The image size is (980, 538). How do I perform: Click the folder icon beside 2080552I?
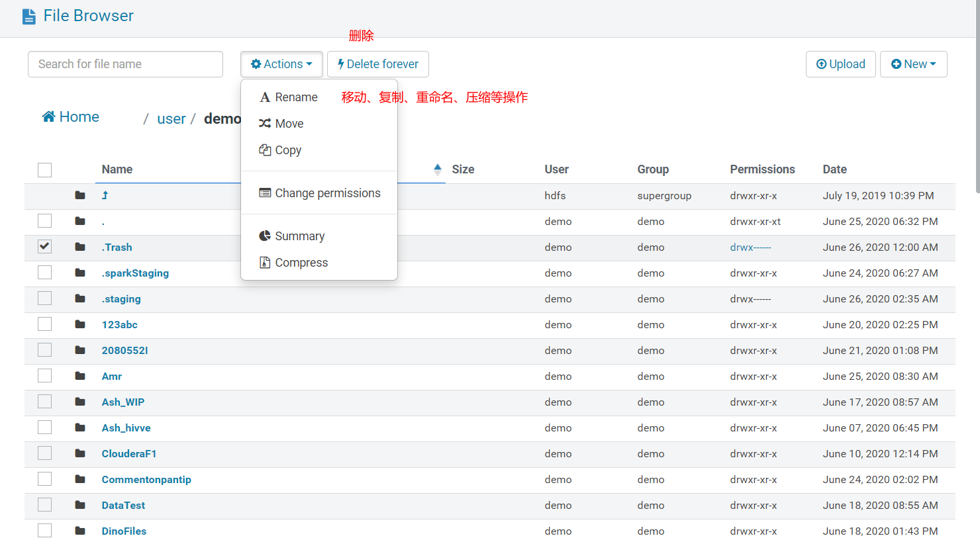(80, 350)
